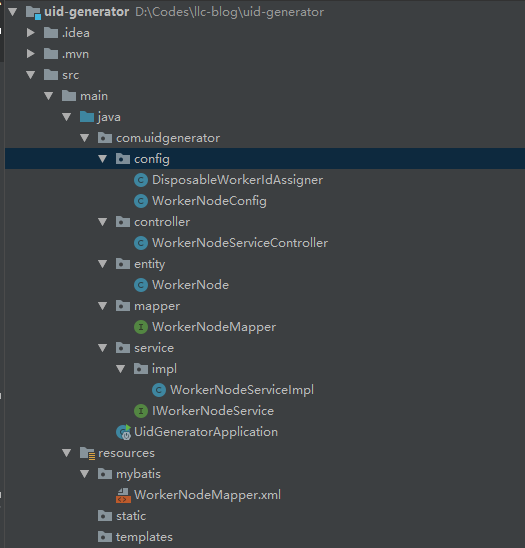The width and height of the screenshot is (525, 548).
Task: Click the WorkerNodeMapper.xml file icon
Action: click(x=123, y=495)
